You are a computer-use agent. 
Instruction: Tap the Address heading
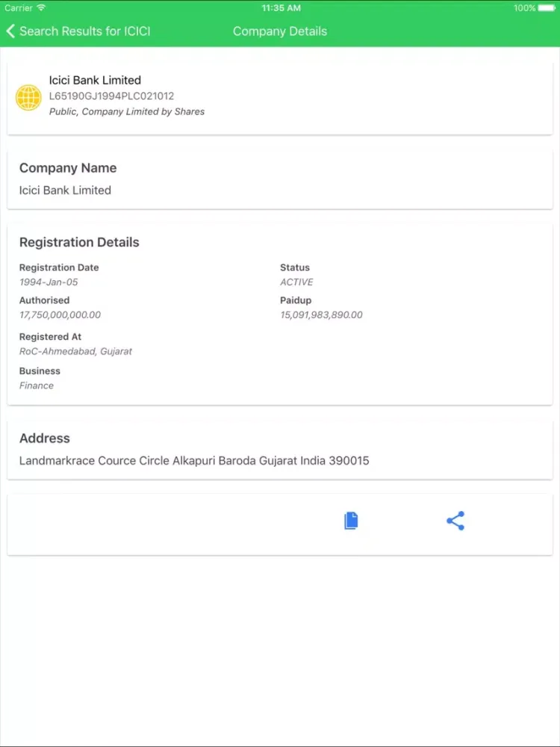coord(44,438)
